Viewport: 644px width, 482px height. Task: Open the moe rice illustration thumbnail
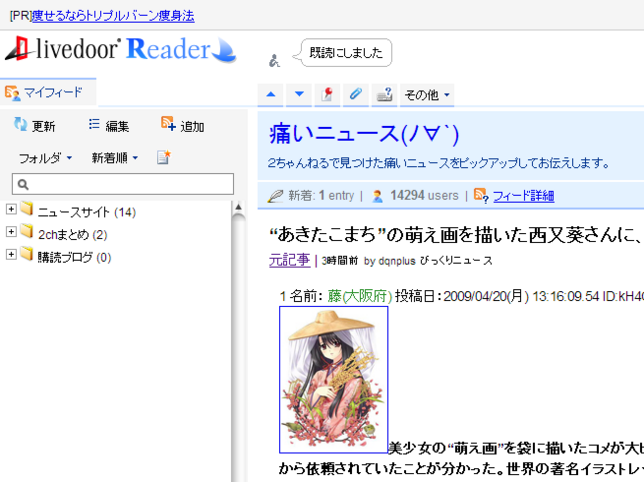[334, 380]
